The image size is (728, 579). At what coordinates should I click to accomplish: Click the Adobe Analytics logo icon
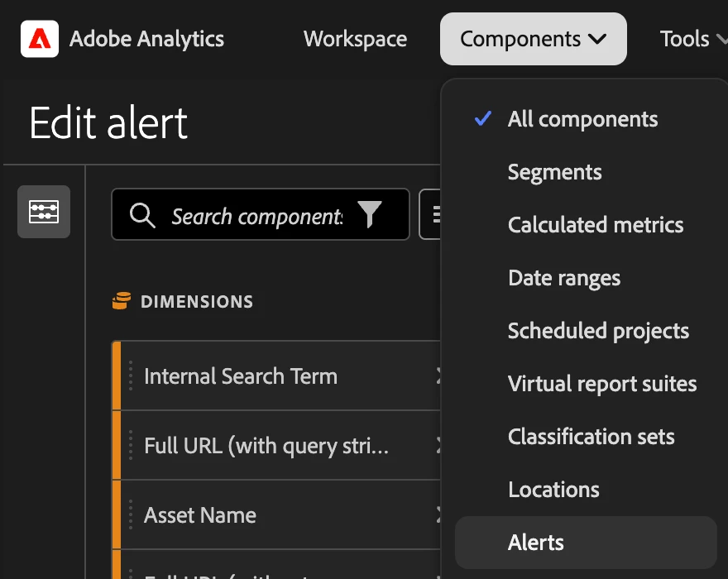[x=40, y=39]
